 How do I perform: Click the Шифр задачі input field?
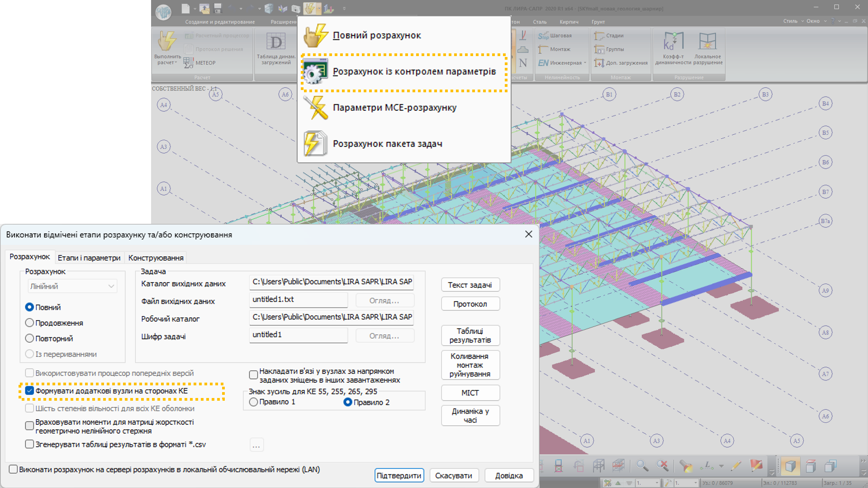[x=298, y=335]
